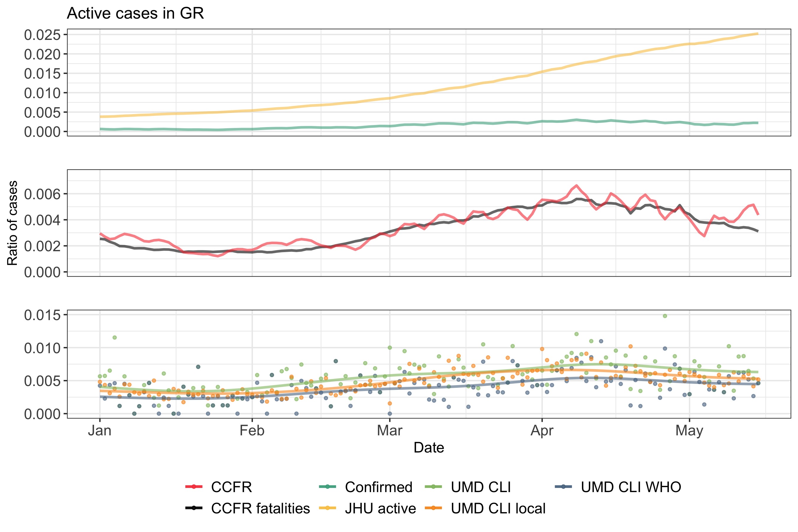
Task: Click the 0.015 tick on bottom panel
Action: (42, 315)
